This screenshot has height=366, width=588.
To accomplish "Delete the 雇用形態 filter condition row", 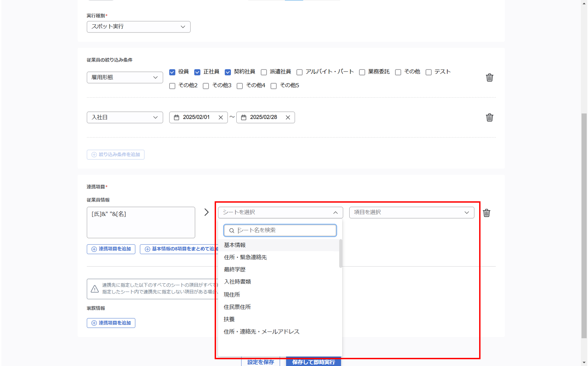I will coord(489,78).
